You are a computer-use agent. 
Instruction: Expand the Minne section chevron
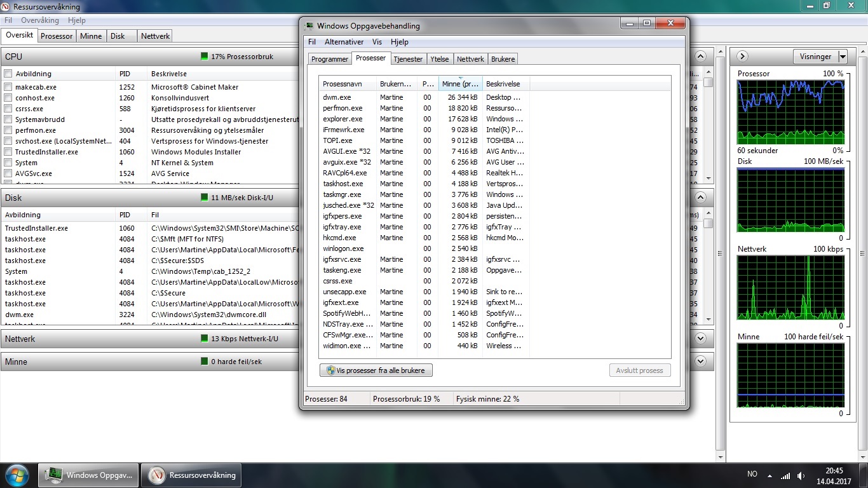pos(701,362)
